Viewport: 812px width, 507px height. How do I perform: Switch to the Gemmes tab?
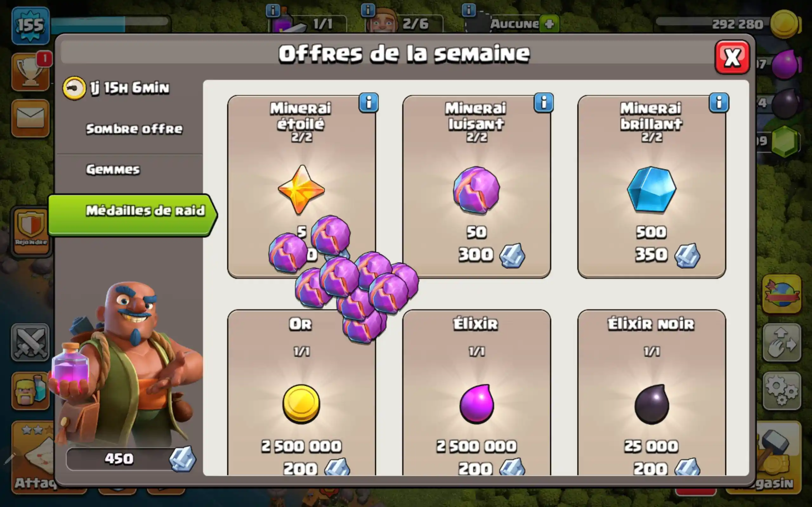(x=113, y=169)
